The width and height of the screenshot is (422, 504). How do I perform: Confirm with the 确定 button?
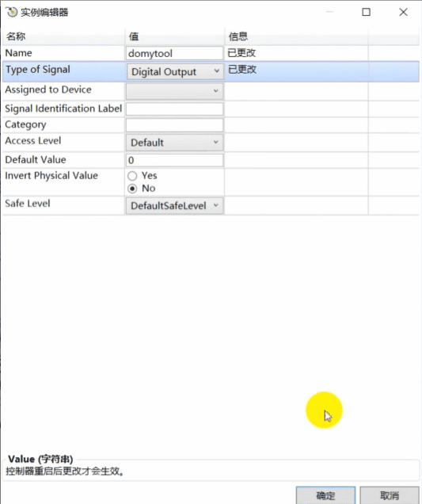point(325,495)
